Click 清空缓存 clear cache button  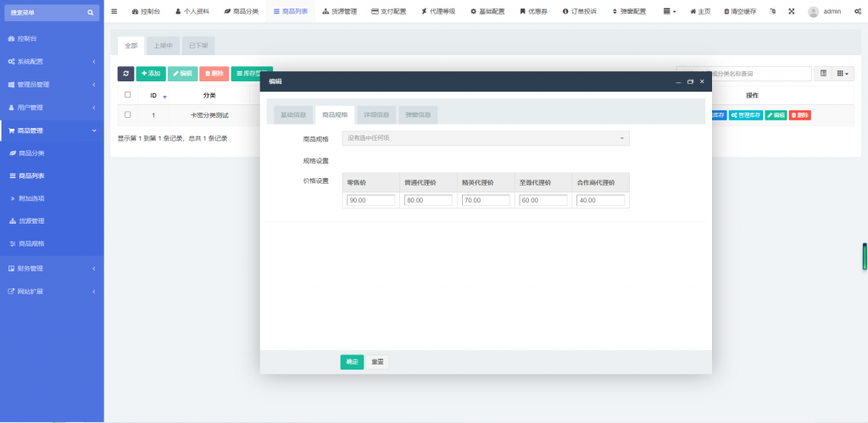coord(739,11)
